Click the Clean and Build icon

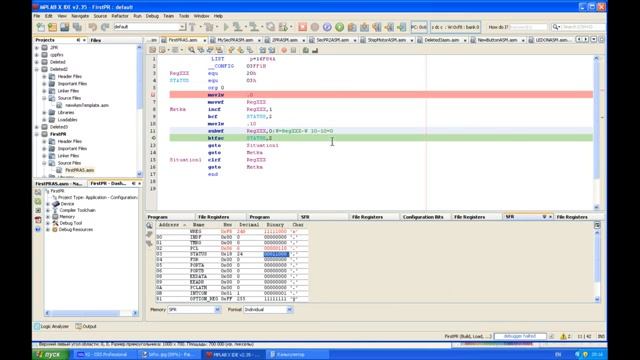[210, 27]
